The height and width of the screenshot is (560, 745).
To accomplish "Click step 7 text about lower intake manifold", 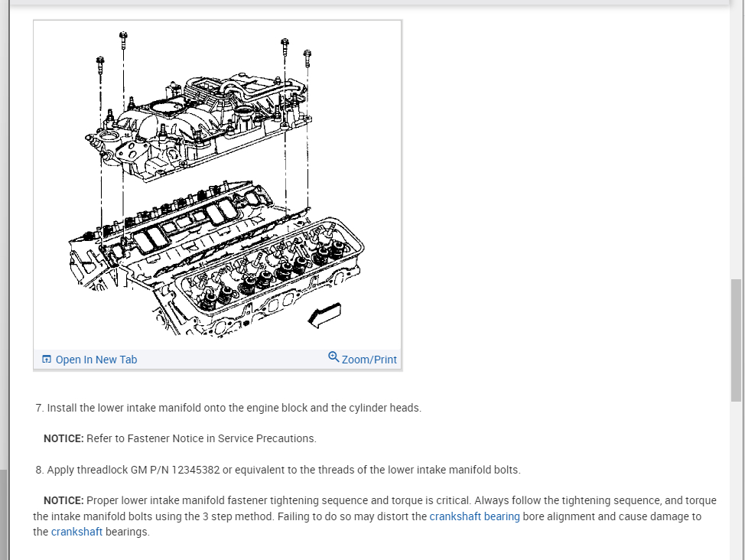I will pos(229,408).
